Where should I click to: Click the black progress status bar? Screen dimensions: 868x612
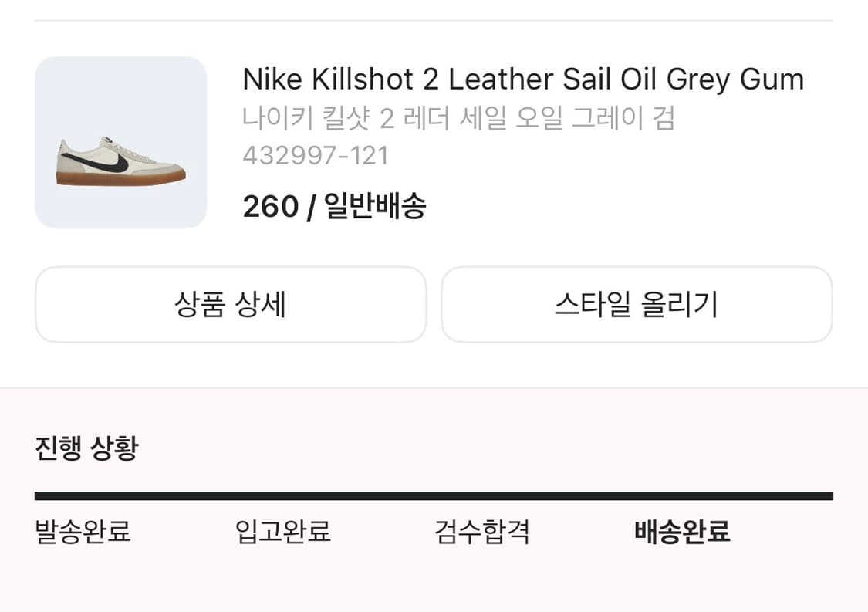[x=434, y=496]
